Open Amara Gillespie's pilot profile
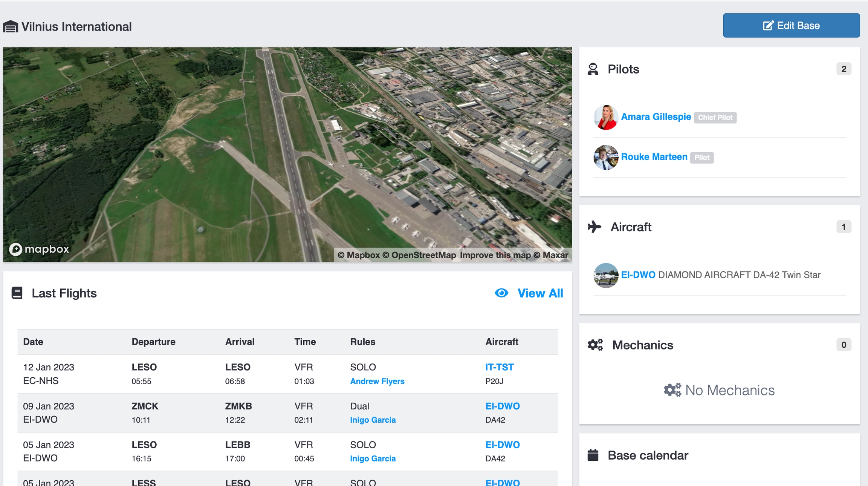868x486 pixels. click(x=656, y=117)
